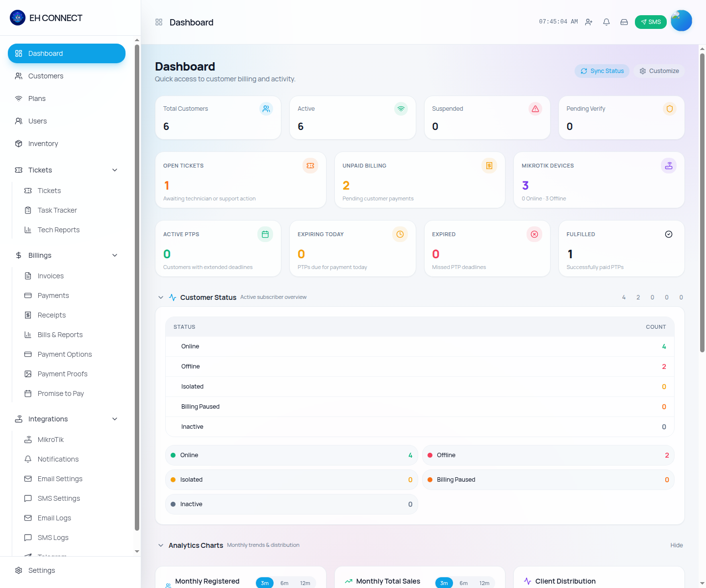Image resolution: width=706 pixels, height=588 pixels.
Task: Select 12m range for Monthly Total Sales
Action: click(x=484, y=583)
